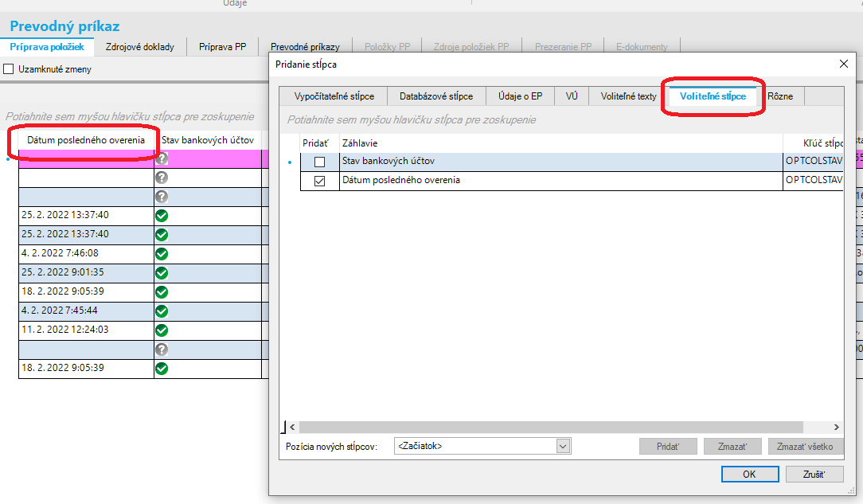863x504 pixels.
Task: Click Dátum posledného overenia column header
Action: point(86,140)
